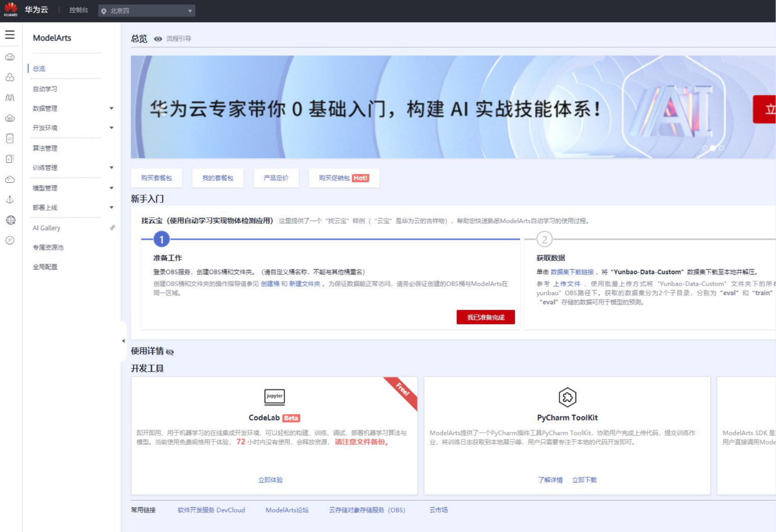Open the 软件开发服务 DevCloud link

[x=211, y=510]
